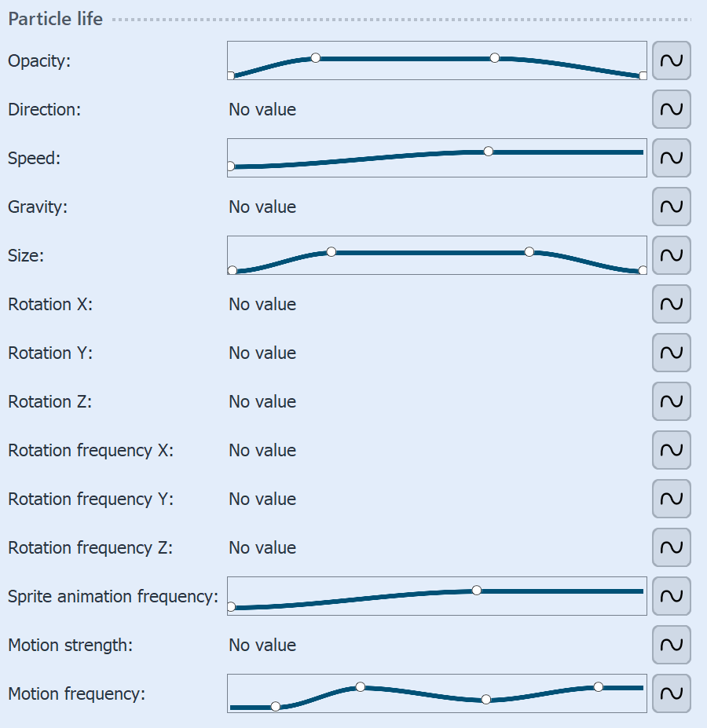Open the curve editor for Gravity

tap(671, 207)
